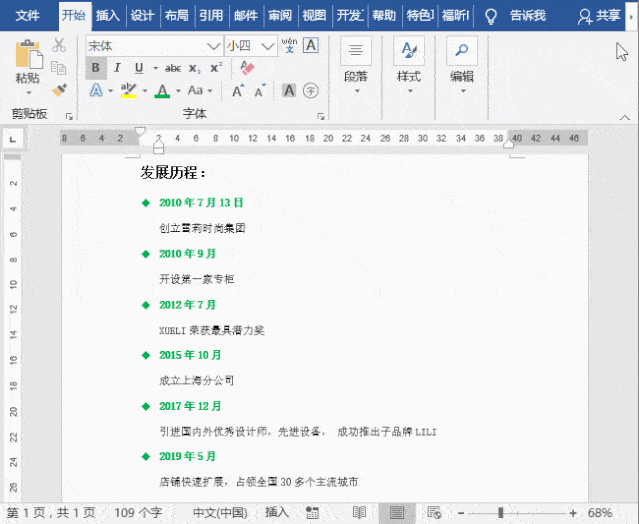Switch to print layout view icon

(397, 513)
